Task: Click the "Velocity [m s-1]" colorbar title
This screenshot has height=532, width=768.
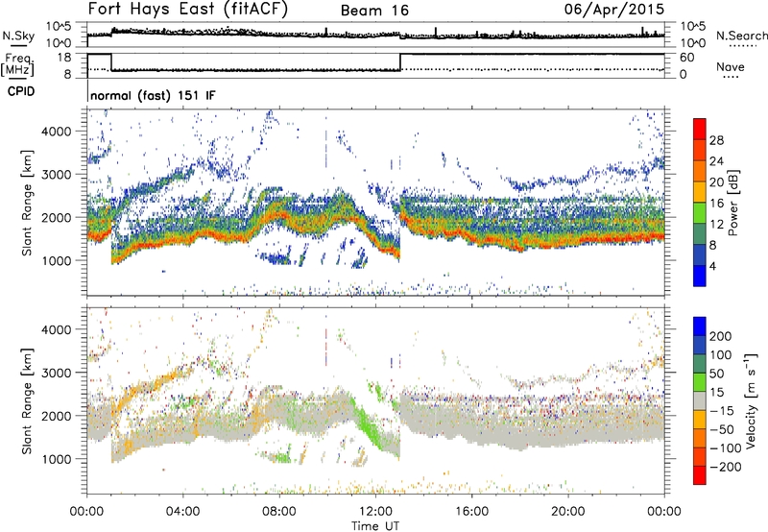Action: [x=750, y=400]
